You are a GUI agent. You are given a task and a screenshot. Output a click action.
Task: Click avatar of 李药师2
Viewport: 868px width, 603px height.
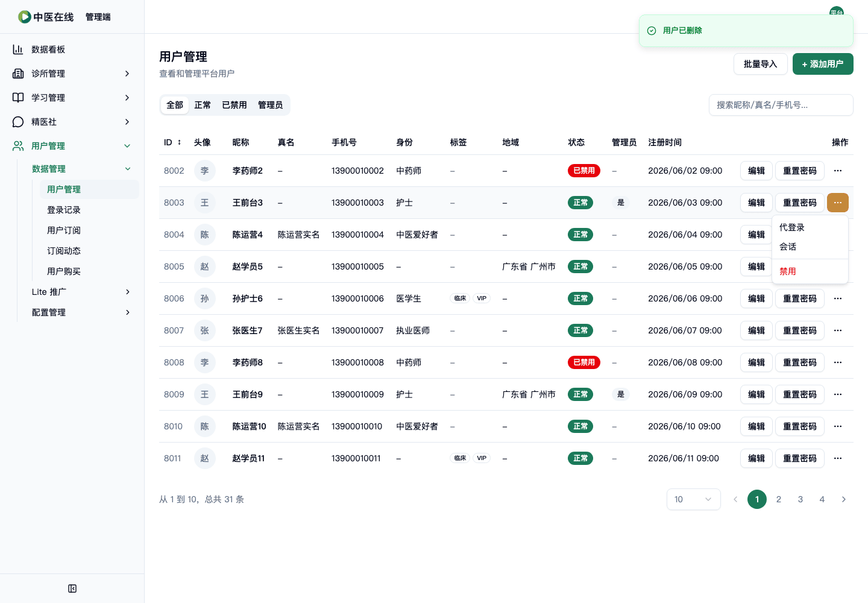(205, 171)
